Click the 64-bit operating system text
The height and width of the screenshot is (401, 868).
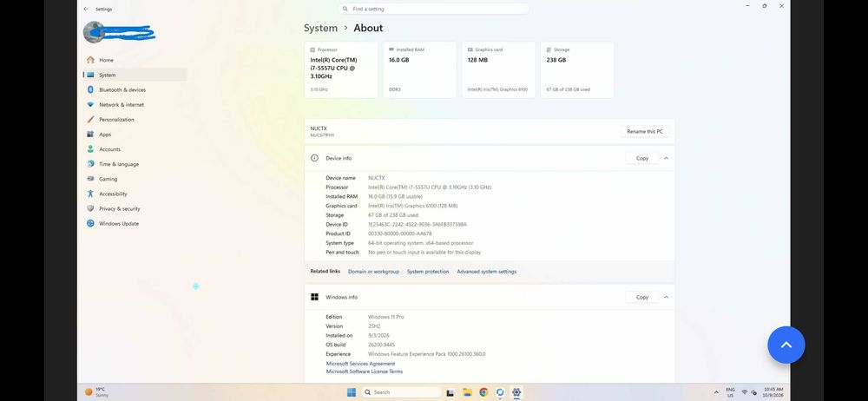coord(421,243)
